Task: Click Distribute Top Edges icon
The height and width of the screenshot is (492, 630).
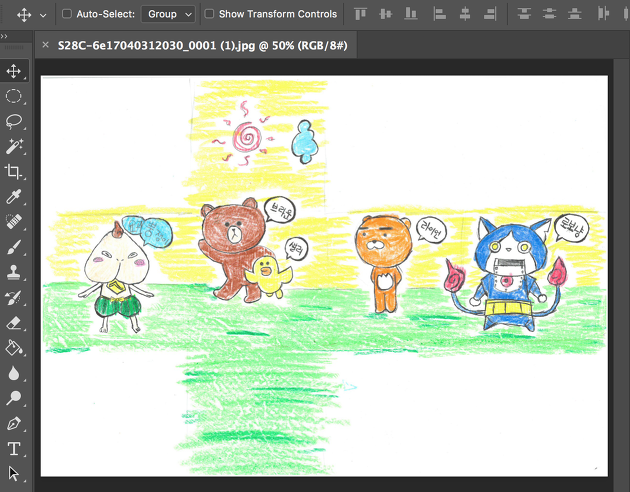Action: tap(524, 14)
